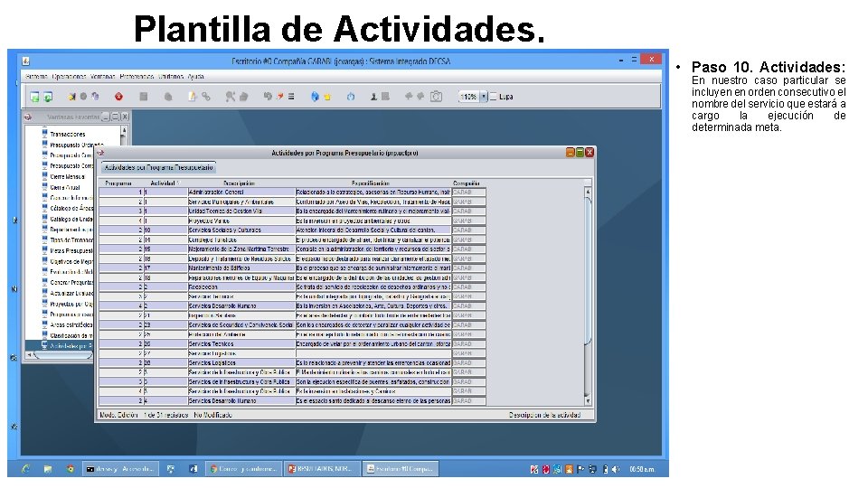Click the Programa column header
The width and height of the screenshot is (868, 488).
point(118,183)
